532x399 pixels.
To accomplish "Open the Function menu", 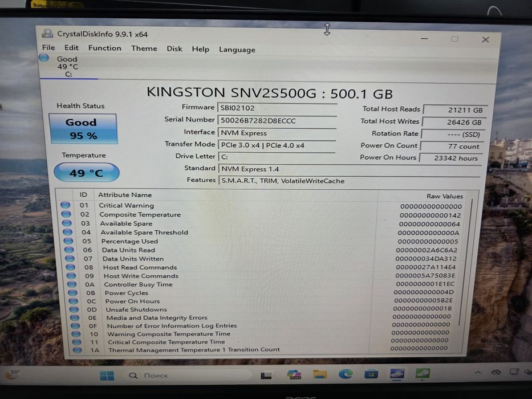I will click(x=104, y=48).
